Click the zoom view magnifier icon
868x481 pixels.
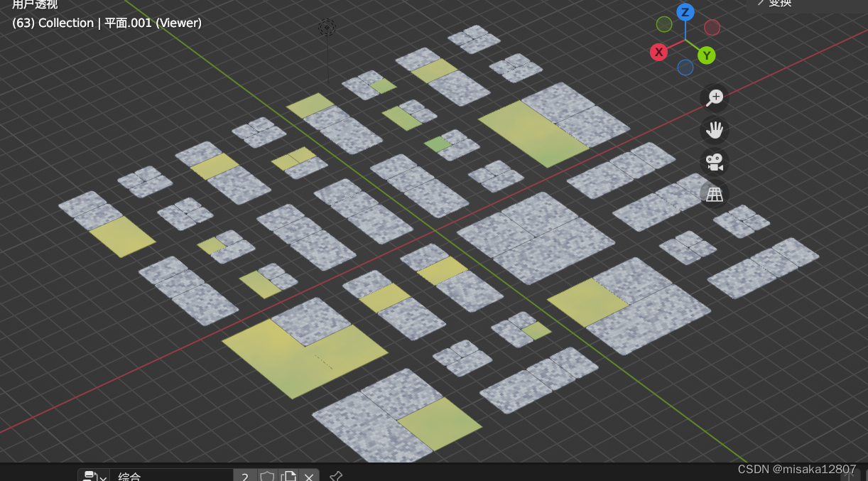715,98
